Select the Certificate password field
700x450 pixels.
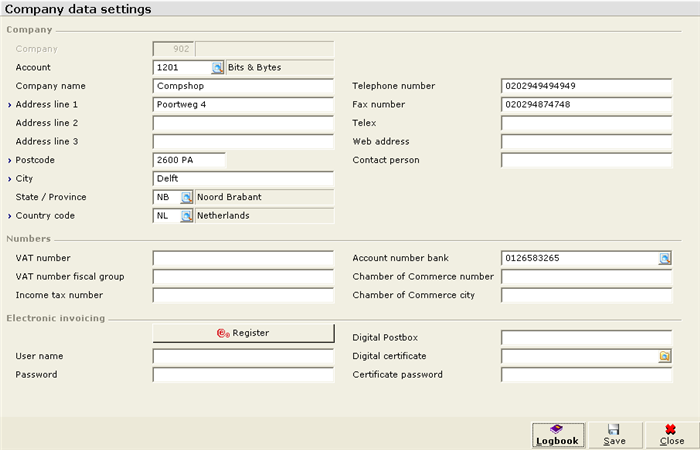[587, 375]
